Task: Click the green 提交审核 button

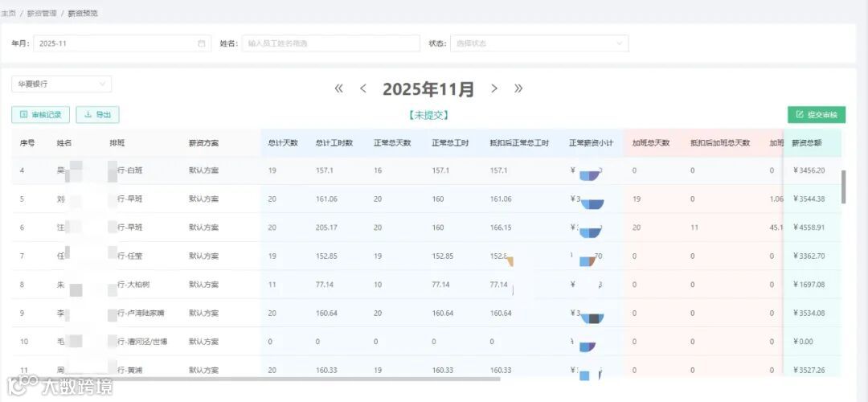Action: pos(817,115)
